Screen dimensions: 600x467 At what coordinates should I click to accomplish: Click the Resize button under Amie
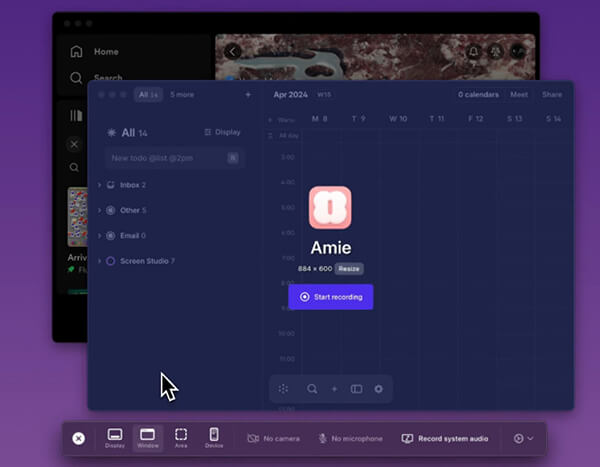[x=349, y=269]
